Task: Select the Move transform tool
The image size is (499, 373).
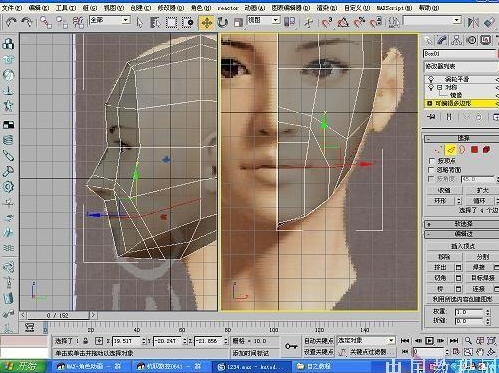Action: pyautogui.click(x=207, y=23)
